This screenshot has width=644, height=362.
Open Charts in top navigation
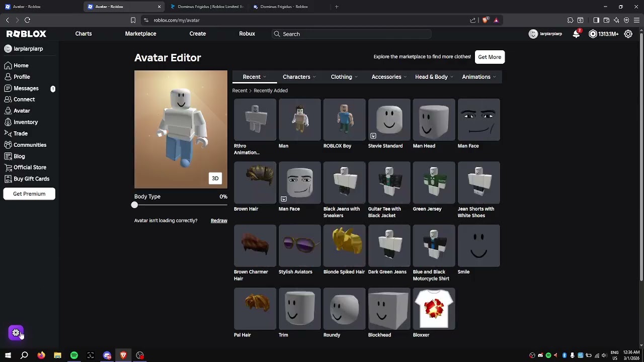[x=84, y=34]
